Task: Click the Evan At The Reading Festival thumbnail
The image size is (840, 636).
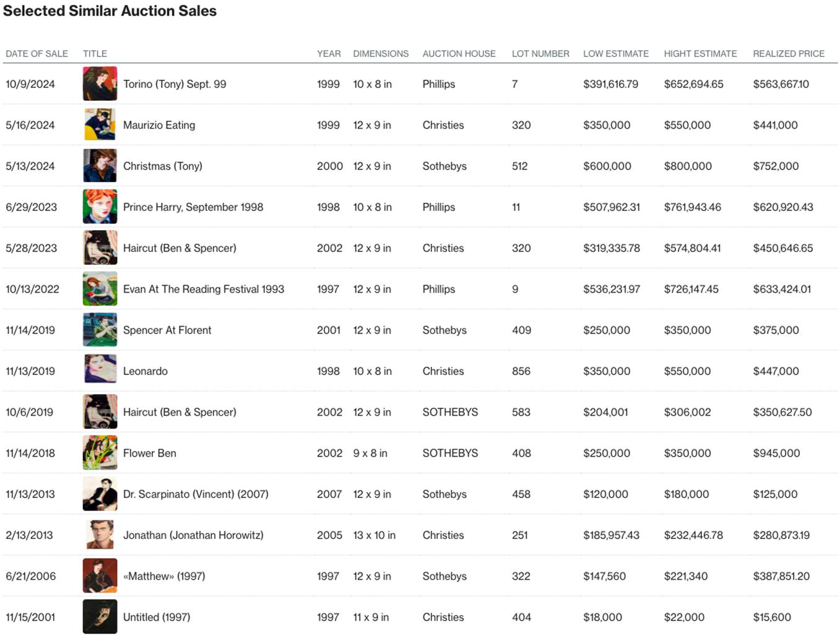Action: pos(100,289)
